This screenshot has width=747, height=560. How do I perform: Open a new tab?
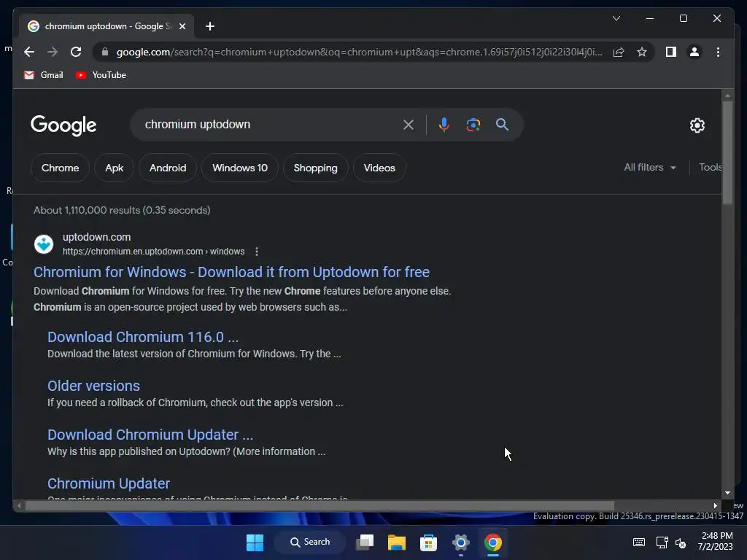pos(210,26)
